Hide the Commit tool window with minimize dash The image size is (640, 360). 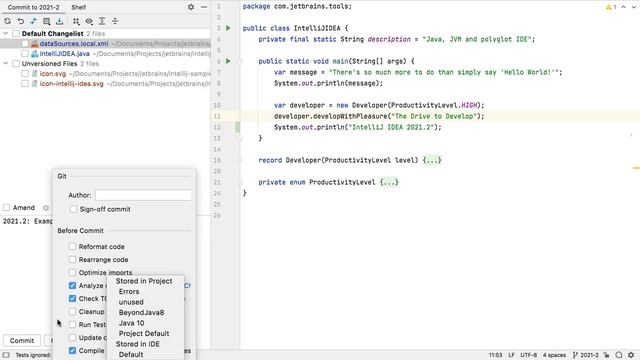204,7
